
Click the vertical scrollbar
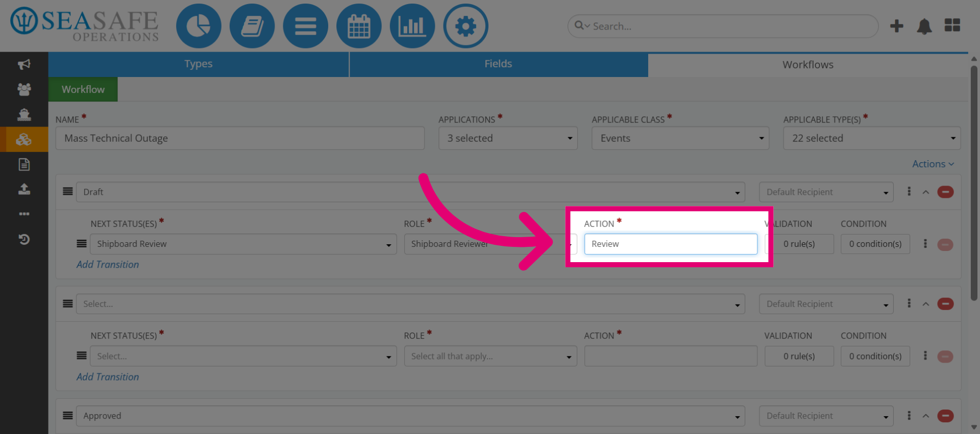coord(974,184)
